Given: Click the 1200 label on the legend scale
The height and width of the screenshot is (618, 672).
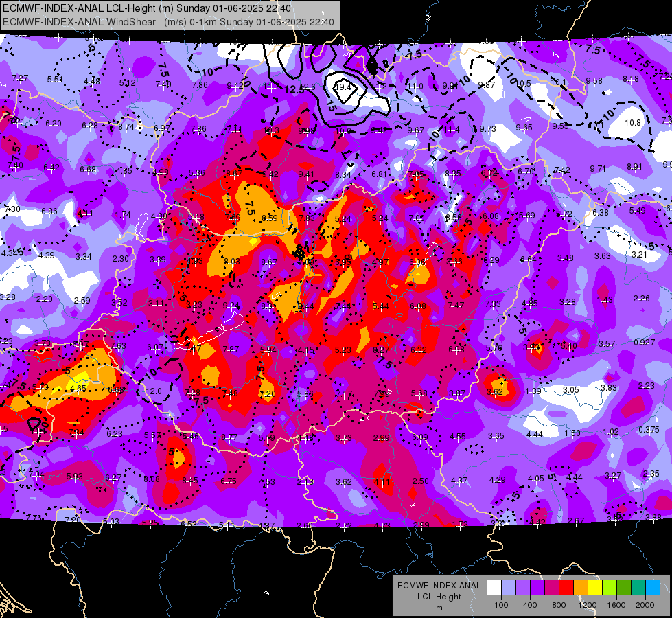Looking at the screenshot, I should pyautogui.click(x=587, y=605).
